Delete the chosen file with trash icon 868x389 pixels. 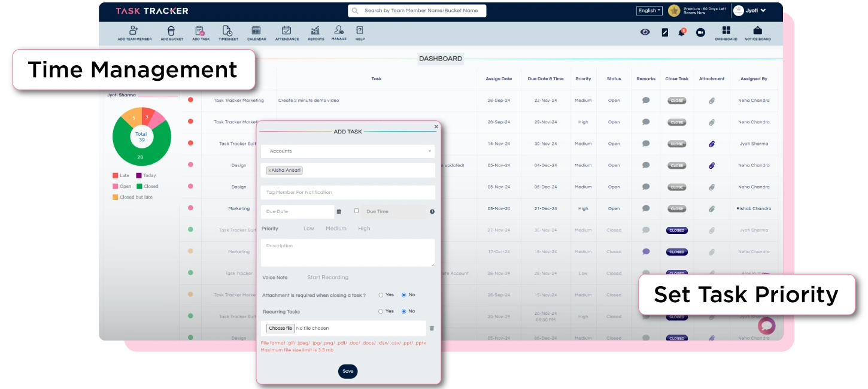coord(432,328)
